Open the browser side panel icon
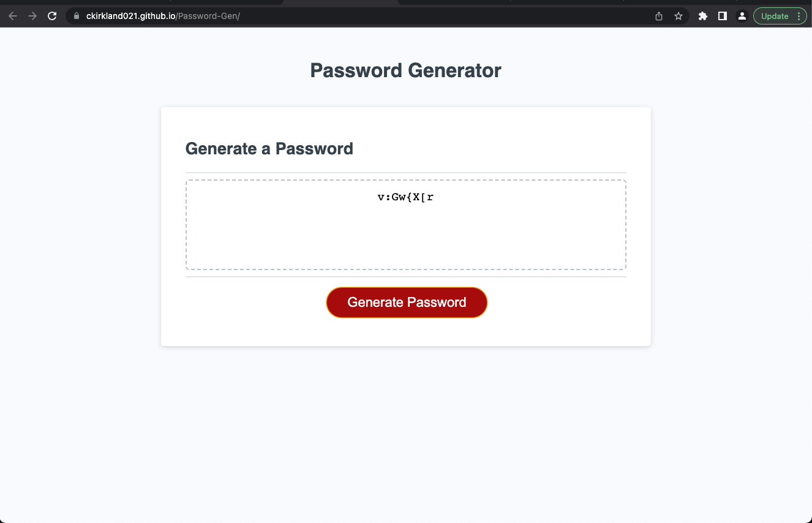Viewport: 812px width, 523px height. click(722, 16)
